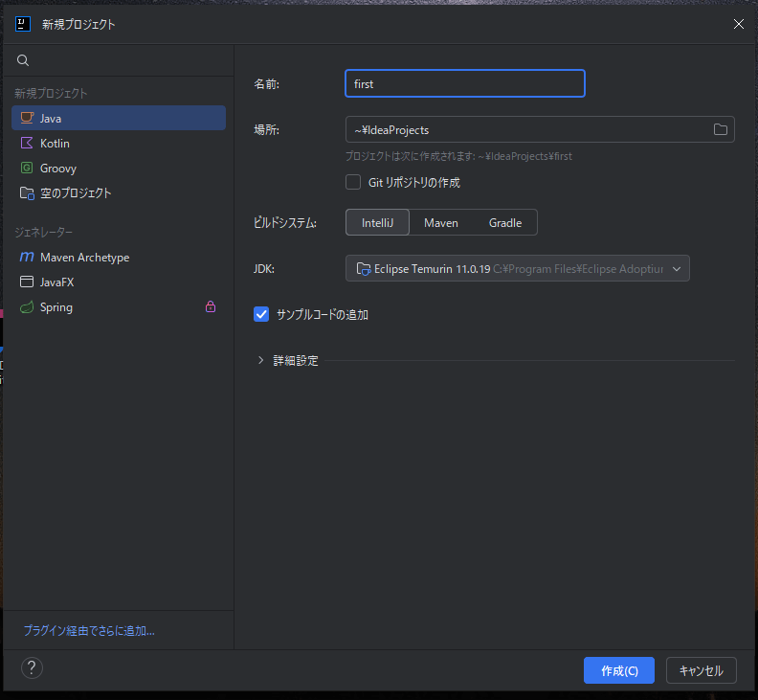
Task: Choose JavaFX generator
Action: (119, 282)
